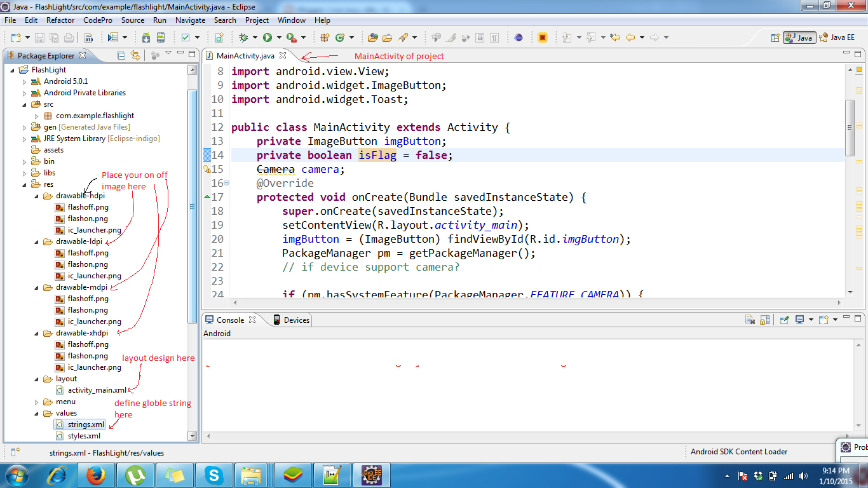Image resolution: width=868 pixels, height=488 pixels.
Task: Open the New file dropdown arrow
Action: coord(27,37)
